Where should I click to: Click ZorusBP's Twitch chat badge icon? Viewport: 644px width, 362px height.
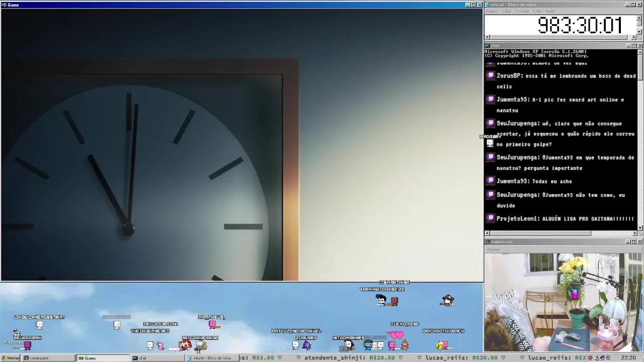click(x=491, y=76)
